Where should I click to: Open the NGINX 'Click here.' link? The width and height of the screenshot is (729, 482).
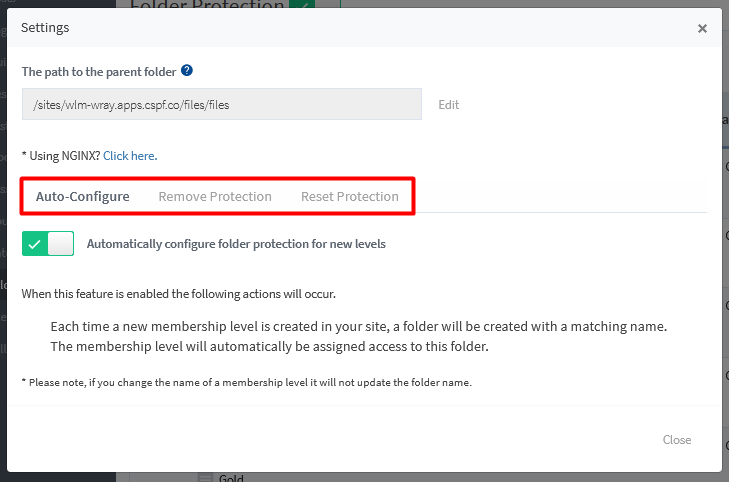tap(130, 156)
